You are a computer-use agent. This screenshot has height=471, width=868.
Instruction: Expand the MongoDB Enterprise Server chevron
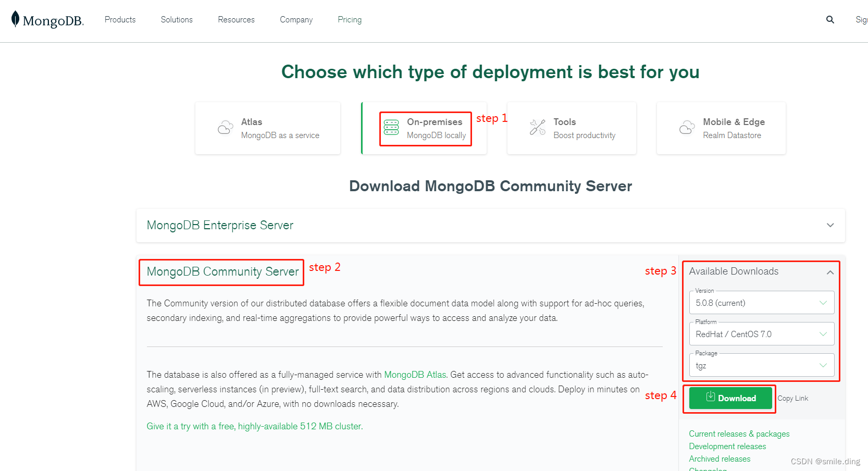pos(830,225)
